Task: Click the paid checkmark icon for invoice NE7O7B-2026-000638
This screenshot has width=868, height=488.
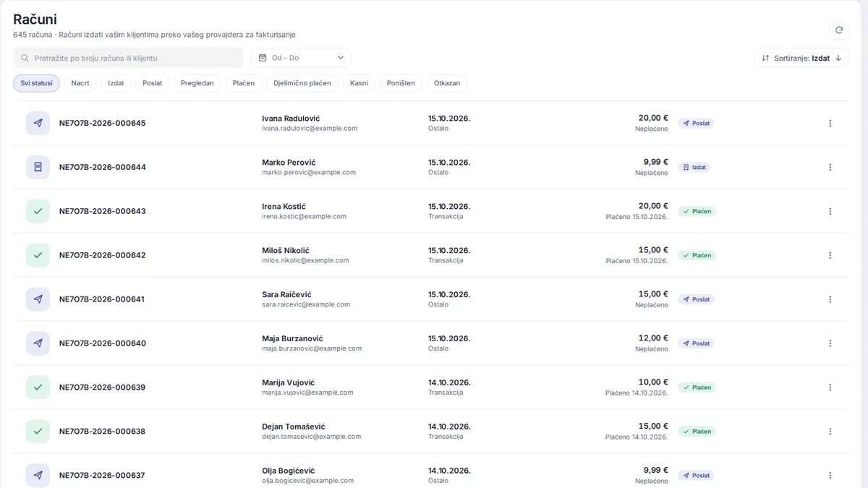Action: click(38, 432)
